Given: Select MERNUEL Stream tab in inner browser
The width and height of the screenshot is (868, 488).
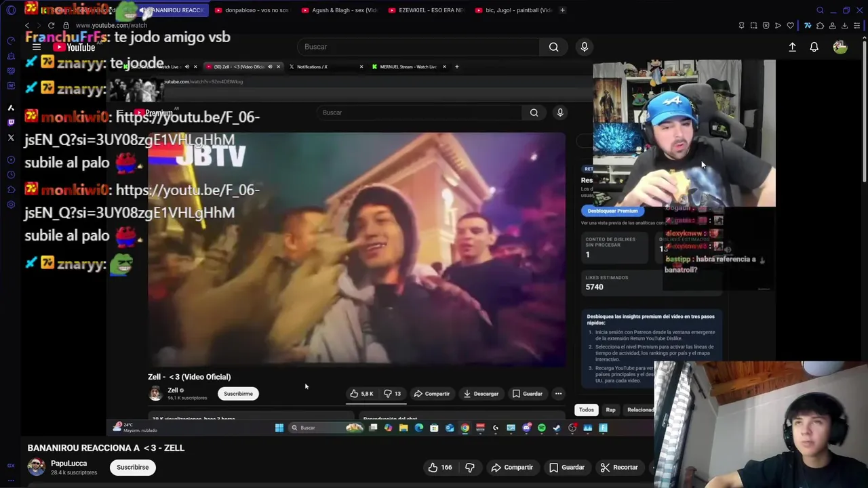Looking at the screenshot, I should click(x=409, y=66).
